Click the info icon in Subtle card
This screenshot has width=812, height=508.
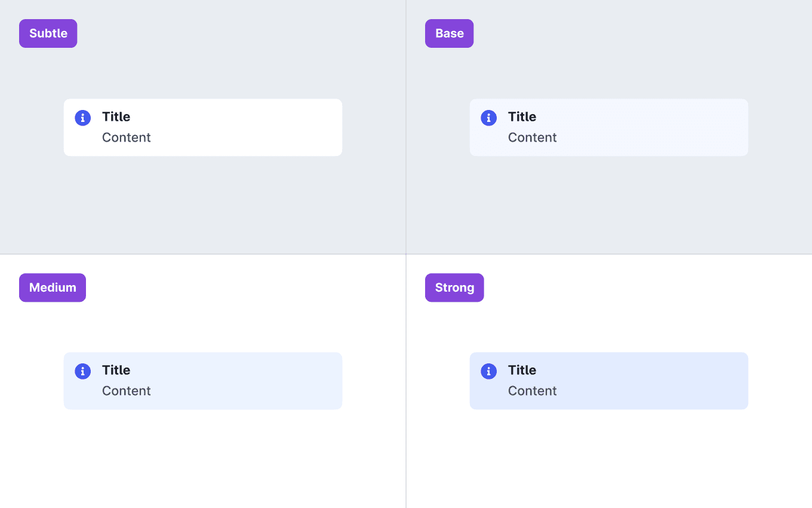[82, 118]
